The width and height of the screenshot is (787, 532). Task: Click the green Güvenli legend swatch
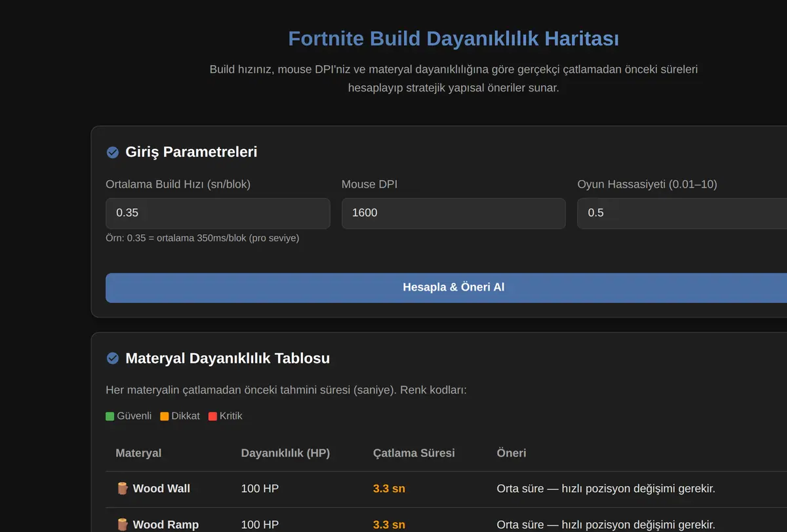[110, 416]
